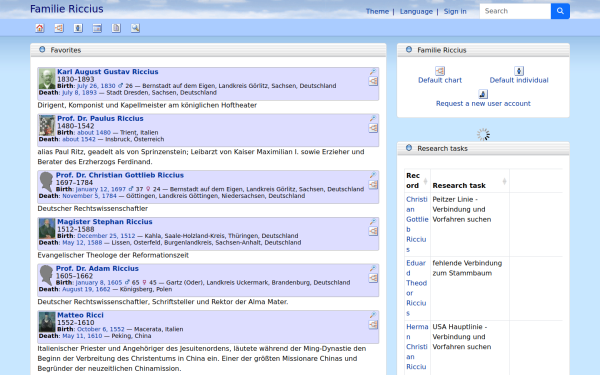Click Request a new user account link
Image resolution: width=600 pixels, height=375 pixels.
(483, 103)
